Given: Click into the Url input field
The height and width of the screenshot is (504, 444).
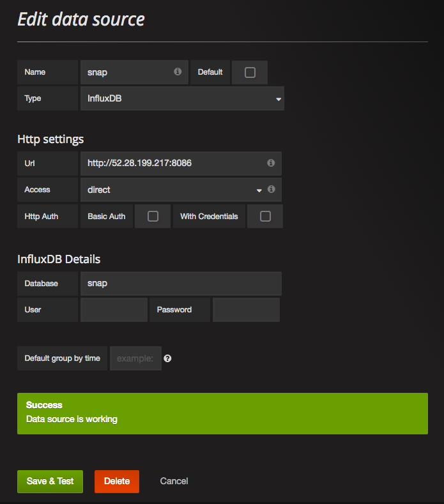Looking at the screenshot, I should [x=174, y=163].
